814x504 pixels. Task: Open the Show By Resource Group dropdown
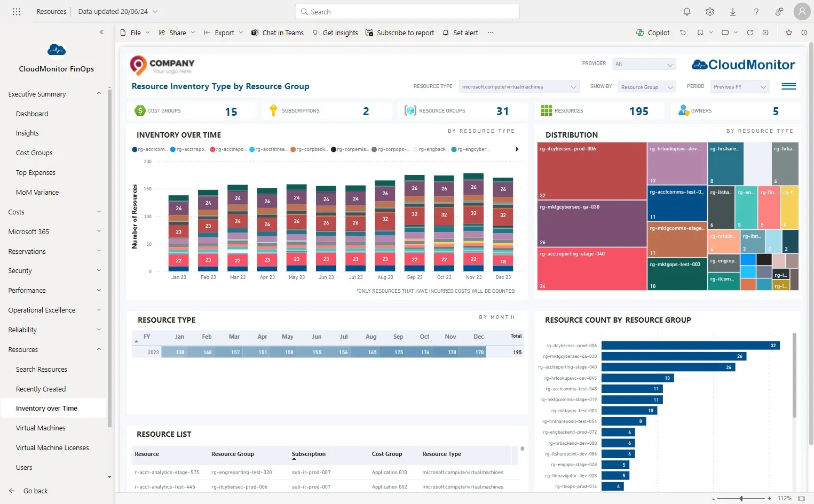tap(647, 87)
